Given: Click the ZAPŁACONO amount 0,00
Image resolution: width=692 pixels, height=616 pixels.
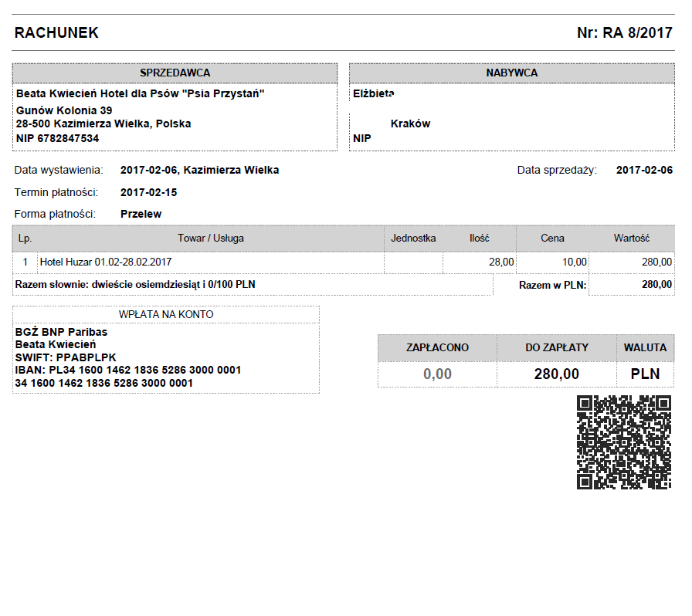Looking at the screenshot, I should tap(437, 374).
